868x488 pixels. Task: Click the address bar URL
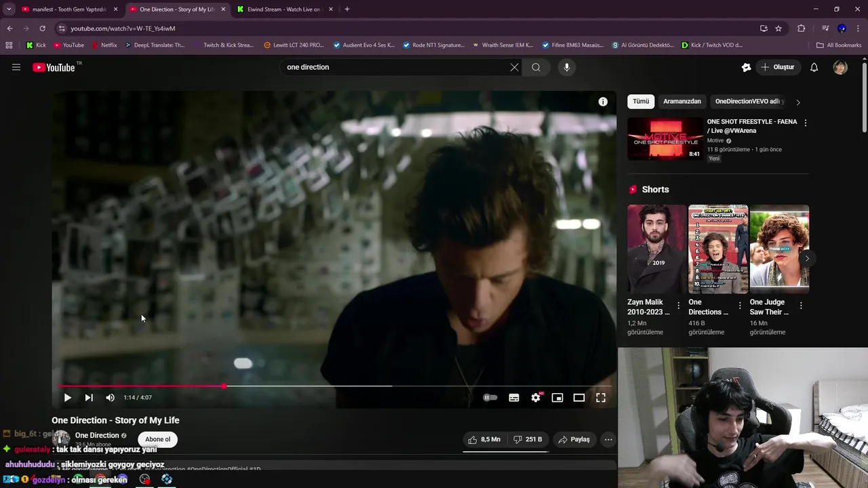[123, 28]
